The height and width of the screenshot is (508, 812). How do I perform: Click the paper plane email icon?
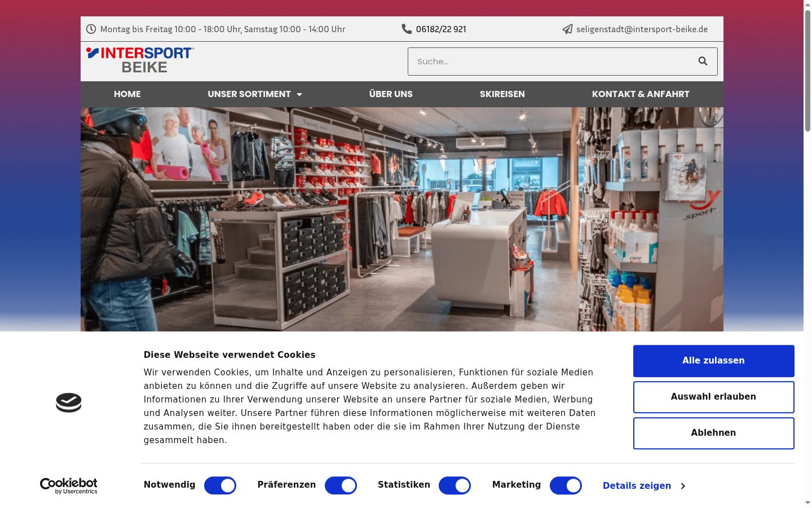coord(567,29)
